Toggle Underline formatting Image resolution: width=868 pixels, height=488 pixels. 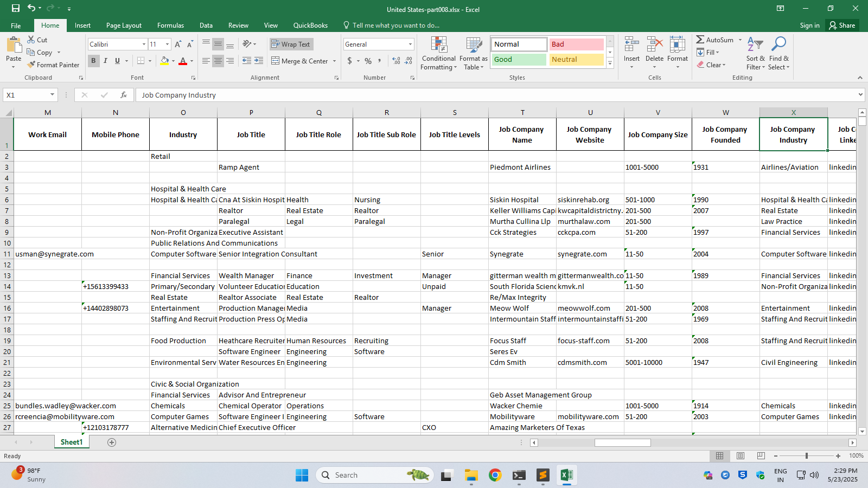point(117,61)
